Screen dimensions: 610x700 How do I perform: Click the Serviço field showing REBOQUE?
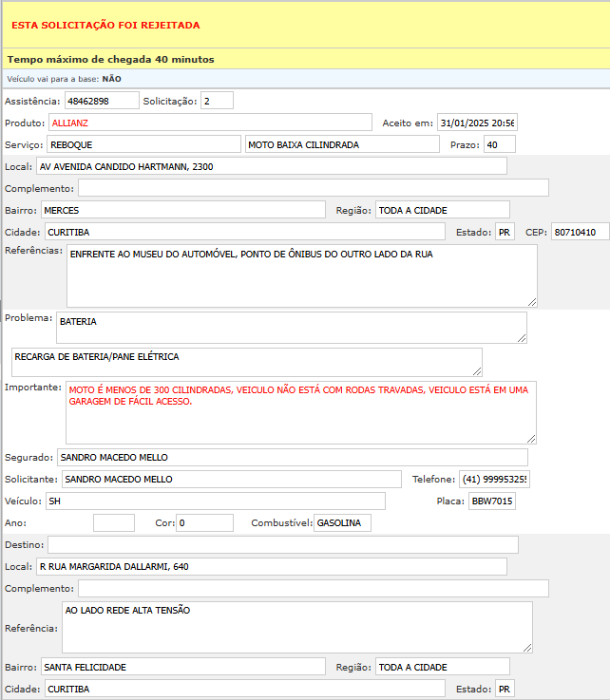143,144
